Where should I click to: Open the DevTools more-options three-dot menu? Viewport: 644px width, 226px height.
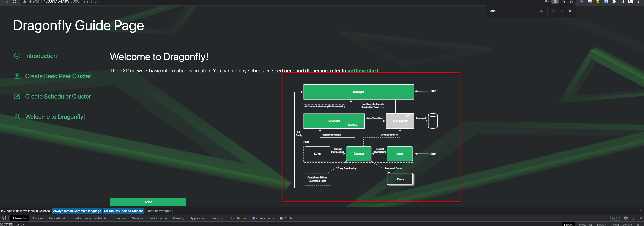(x=633, y=218)
